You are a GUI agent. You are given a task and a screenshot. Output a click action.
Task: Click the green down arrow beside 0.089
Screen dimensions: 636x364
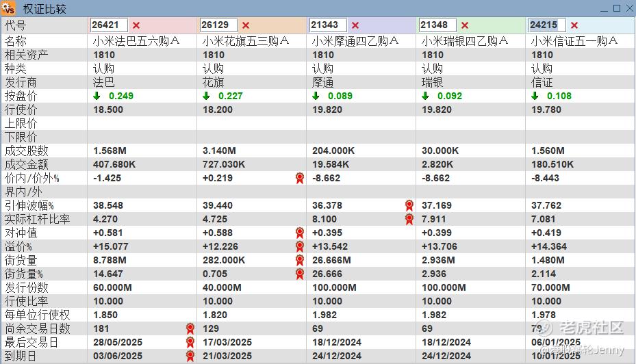[x=316, y=96]
